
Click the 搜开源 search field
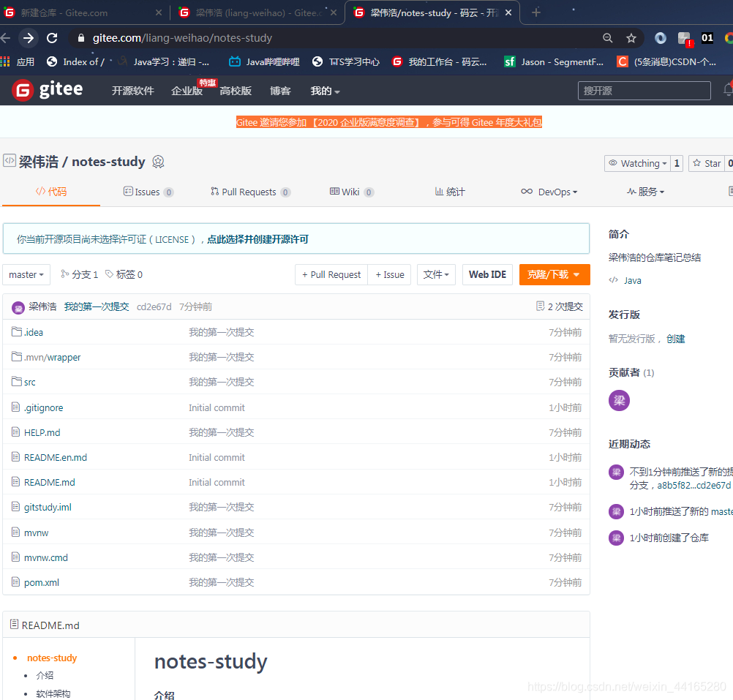(644, 90)
